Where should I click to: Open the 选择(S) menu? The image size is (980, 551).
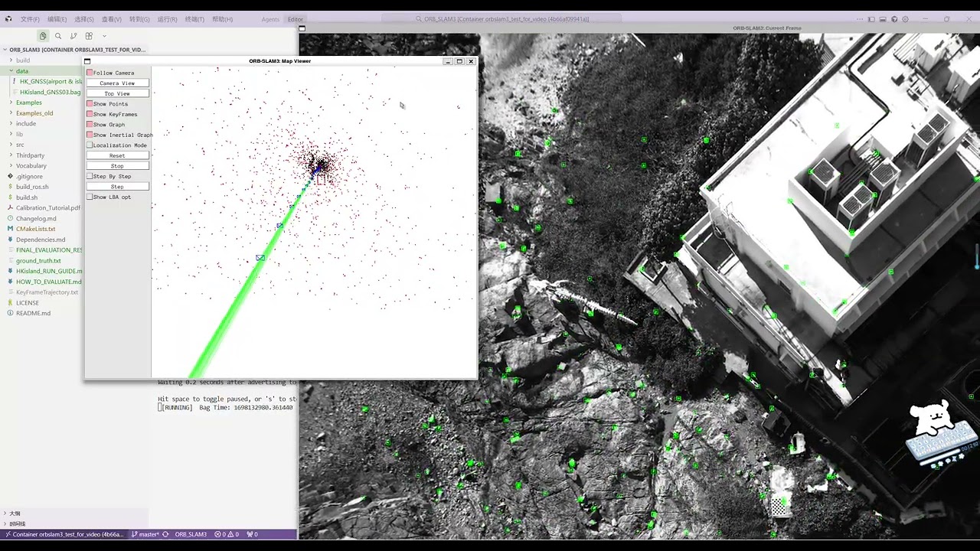click(x=83, y=19)
